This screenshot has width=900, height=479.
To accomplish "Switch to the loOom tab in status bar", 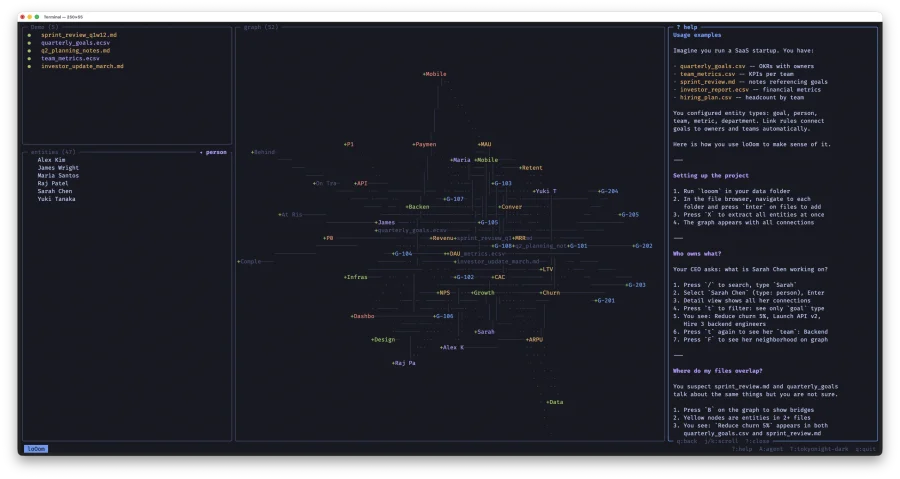I will 36,449.
